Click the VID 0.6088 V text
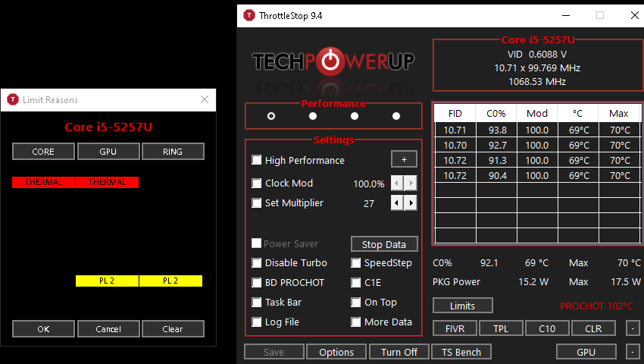 coord(537,55)
